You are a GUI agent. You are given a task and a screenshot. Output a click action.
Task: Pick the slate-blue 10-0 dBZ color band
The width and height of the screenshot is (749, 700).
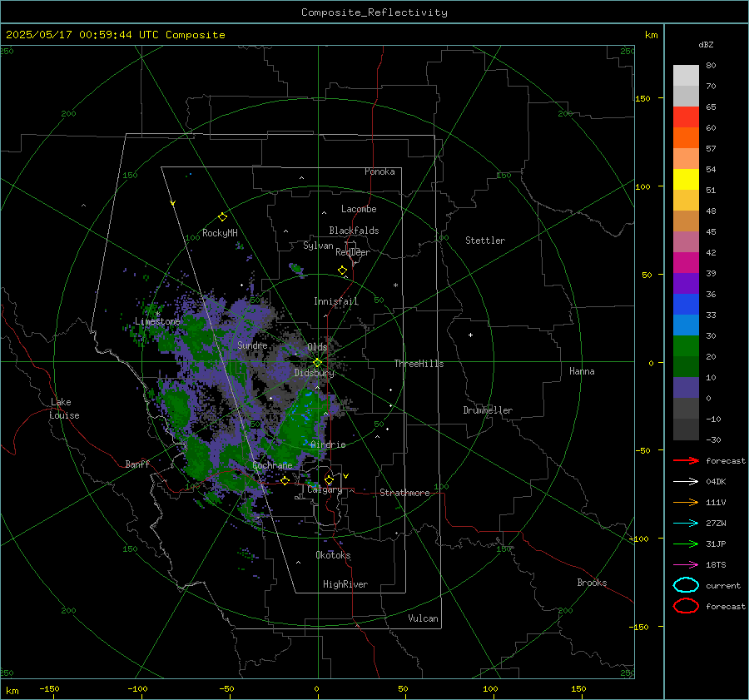686,388
